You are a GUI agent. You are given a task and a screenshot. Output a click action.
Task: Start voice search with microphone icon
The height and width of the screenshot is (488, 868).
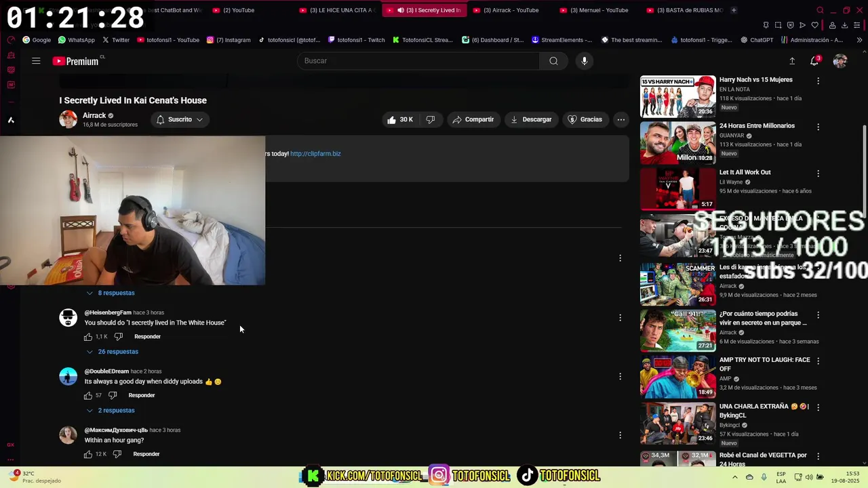point(584,61)
